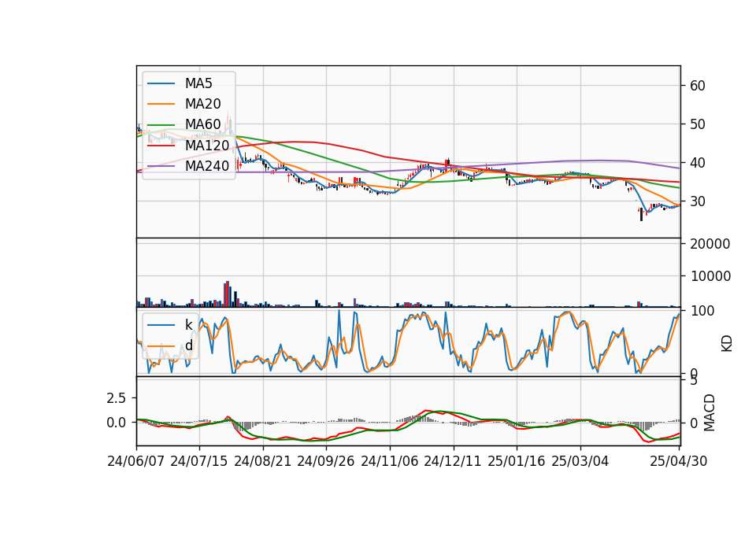The height and width of the screenshot is (543, 756).
Task: Click the KD axis label
Action: click(727, 344)
